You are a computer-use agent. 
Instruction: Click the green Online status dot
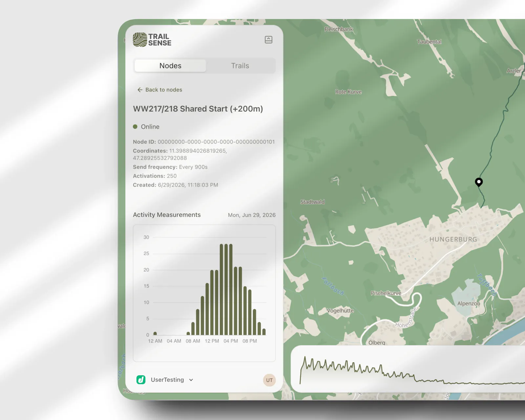[135, 127]
